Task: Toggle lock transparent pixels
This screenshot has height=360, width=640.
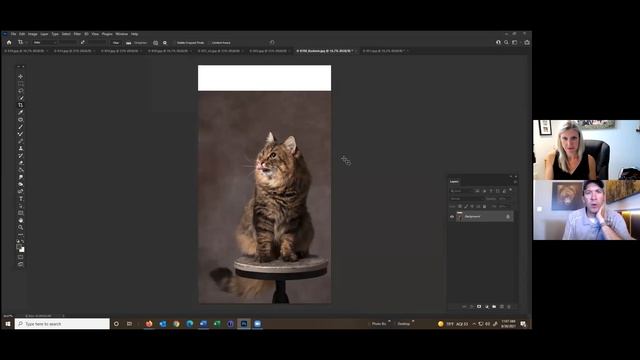Action: pos(460,206)
